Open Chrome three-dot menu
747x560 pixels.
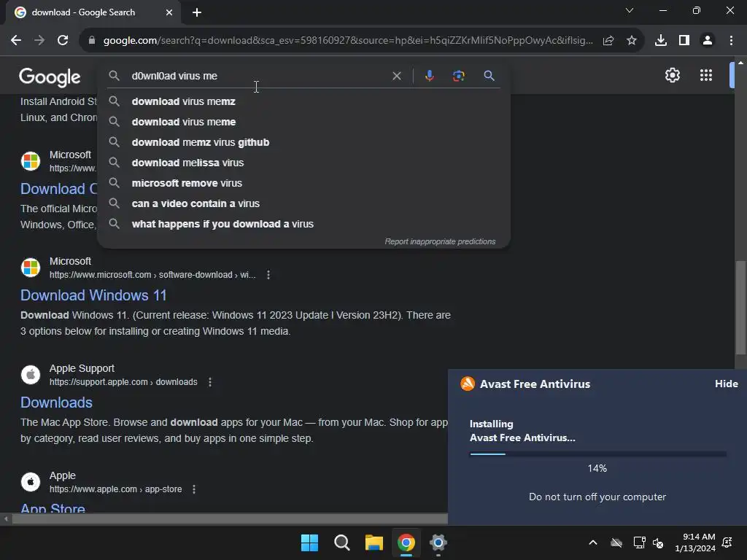pyautogui.click(x=731, y=41)
